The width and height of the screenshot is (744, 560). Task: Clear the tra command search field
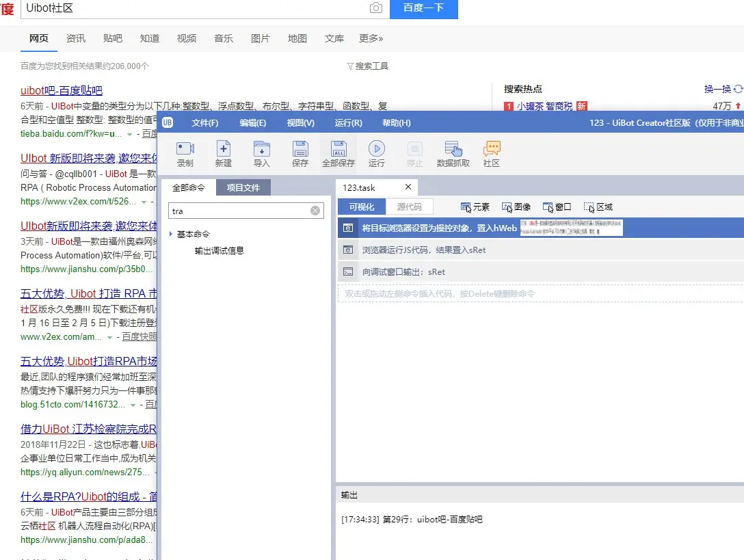[315, 211]
